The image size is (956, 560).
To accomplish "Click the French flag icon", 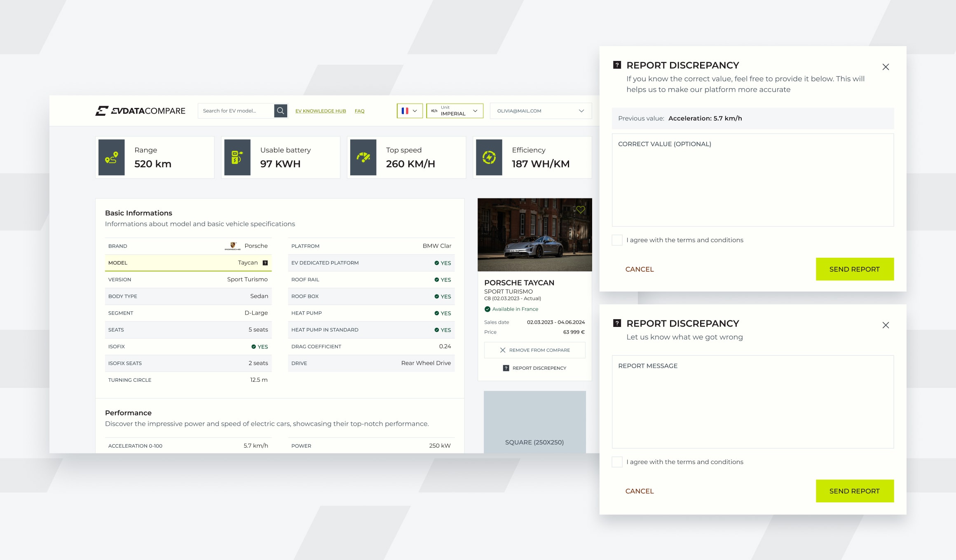I will coord(405,111).
